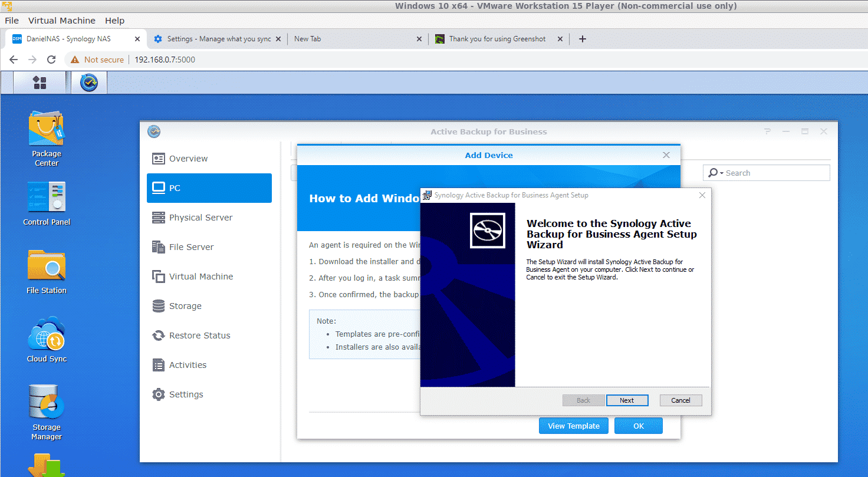This screenshot has width=868, height=477.
Task: Click Active Backup taskbar icon
Action: [89, 83]
